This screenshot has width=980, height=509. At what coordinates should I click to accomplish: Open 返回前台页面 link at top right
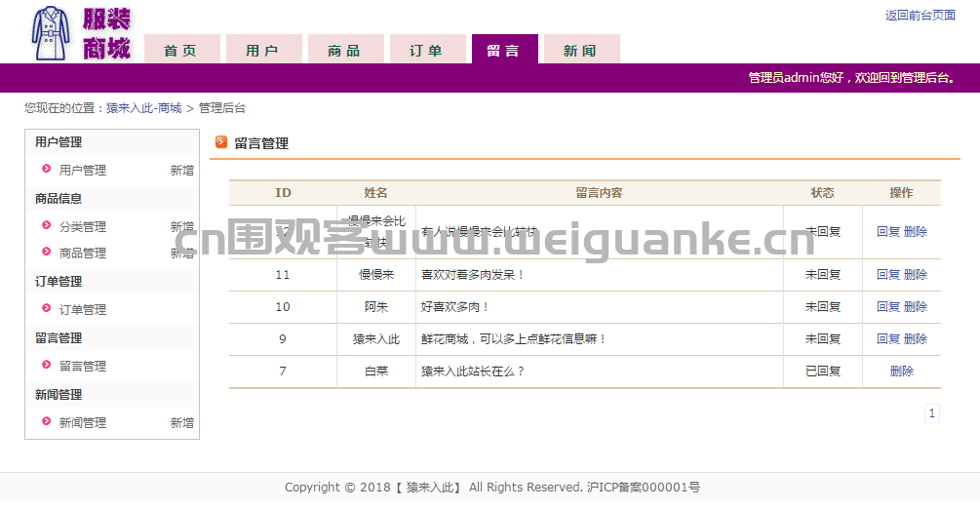920,15
